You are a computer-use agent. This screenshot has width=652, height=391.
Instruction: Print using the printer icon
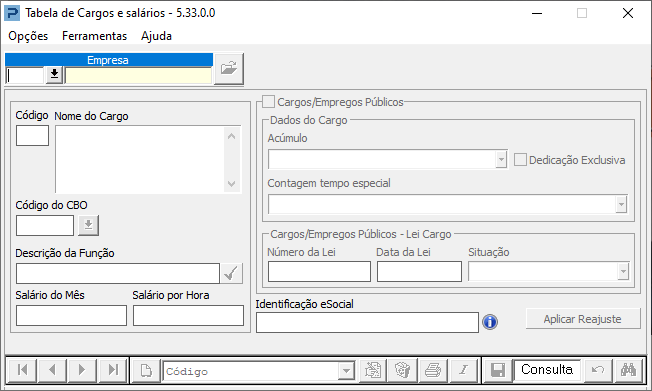433,370
